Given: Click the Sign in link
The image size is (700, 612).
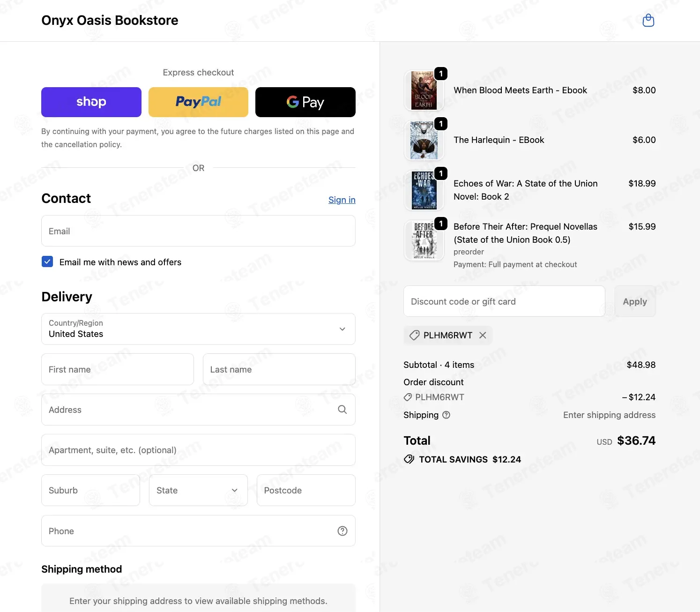Looking at the screenshot, I should [342, 200].
